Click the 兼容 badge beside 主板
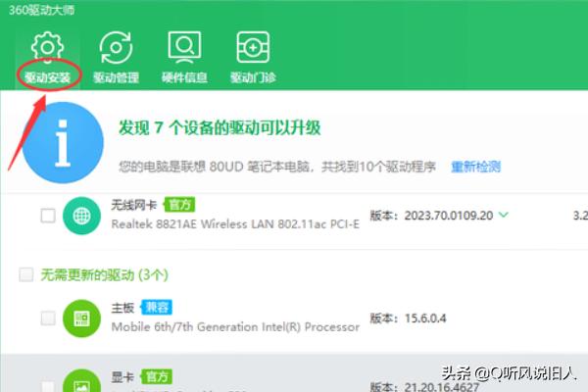 [157, 307]
